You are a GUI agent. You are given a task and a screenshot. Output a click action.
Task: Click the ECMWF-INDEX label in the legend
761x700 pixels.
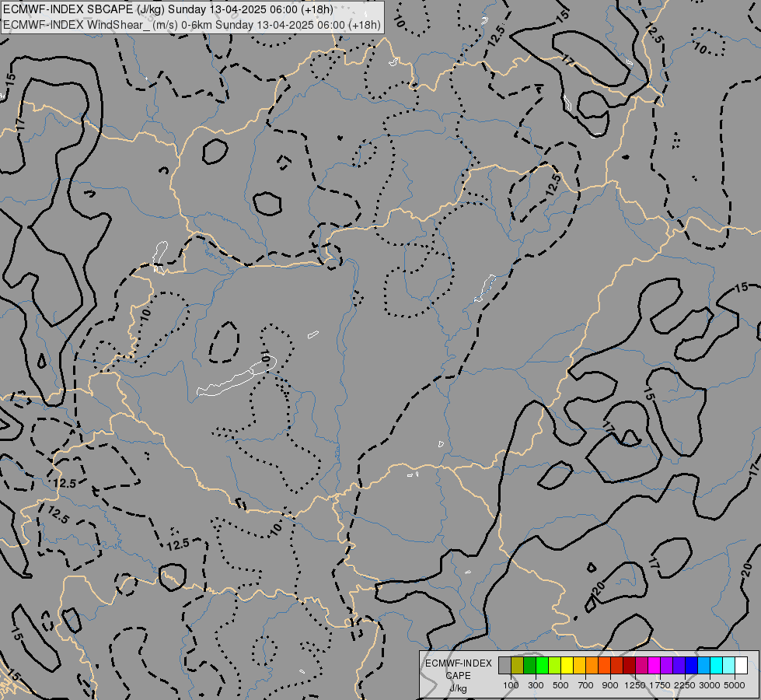pos(458,663)
